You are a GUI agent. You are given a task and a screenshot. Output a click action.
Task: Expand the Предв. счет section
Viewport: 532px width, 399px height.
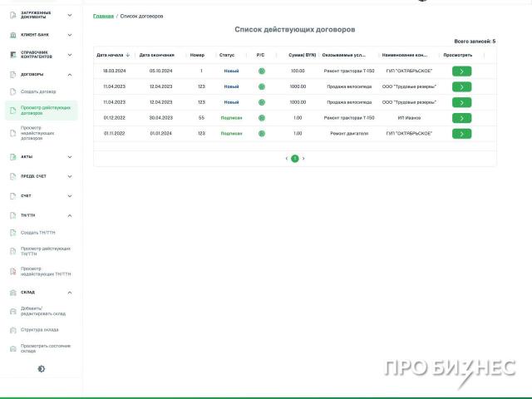tap(70, 176)
